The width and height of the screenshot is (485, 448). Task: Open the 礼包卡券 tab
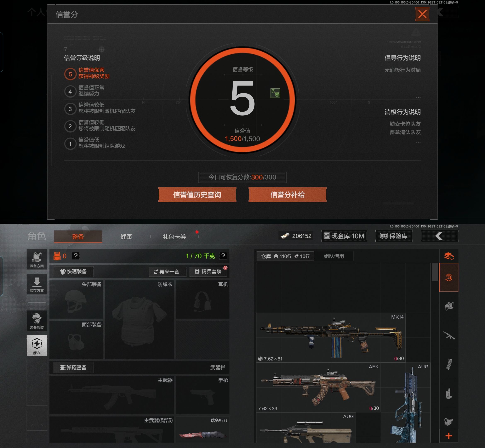pyautogui.click(x=174, y=237)
